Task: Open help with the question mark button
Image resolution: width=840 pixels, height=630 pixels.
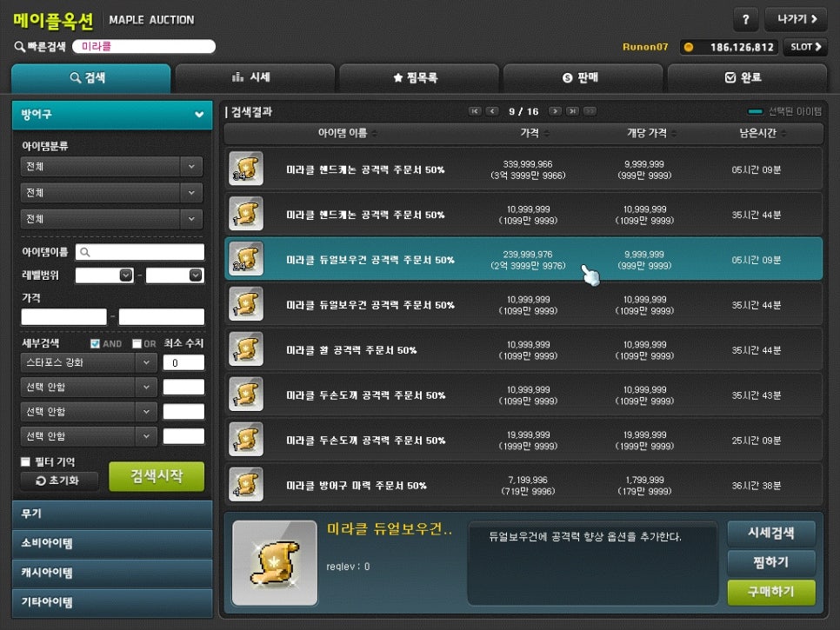Action: 746,20
